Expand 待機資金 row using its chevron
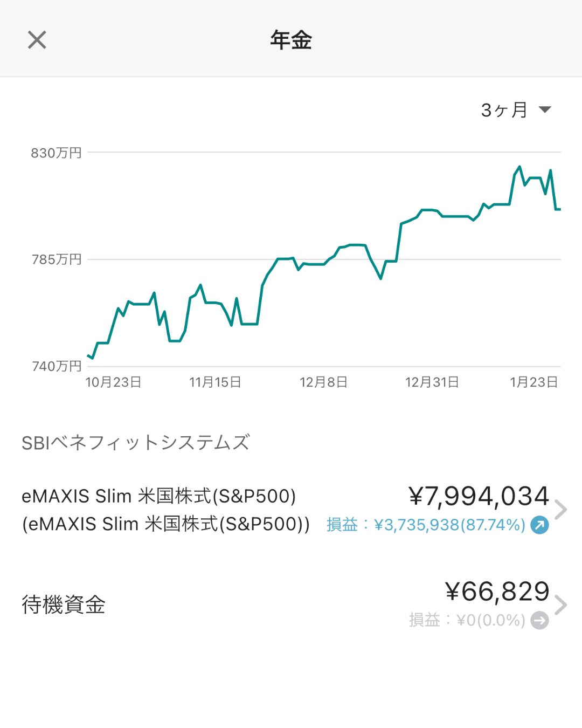Viewport: 582px width, 728px height. click(x=561, y=605)
